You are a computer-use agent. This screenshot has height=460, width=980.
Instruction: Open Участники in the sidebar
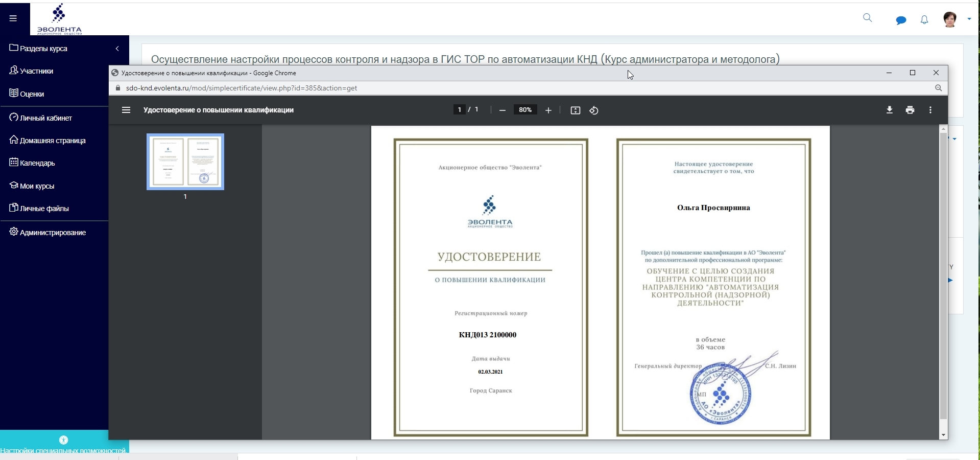[32, 71]
